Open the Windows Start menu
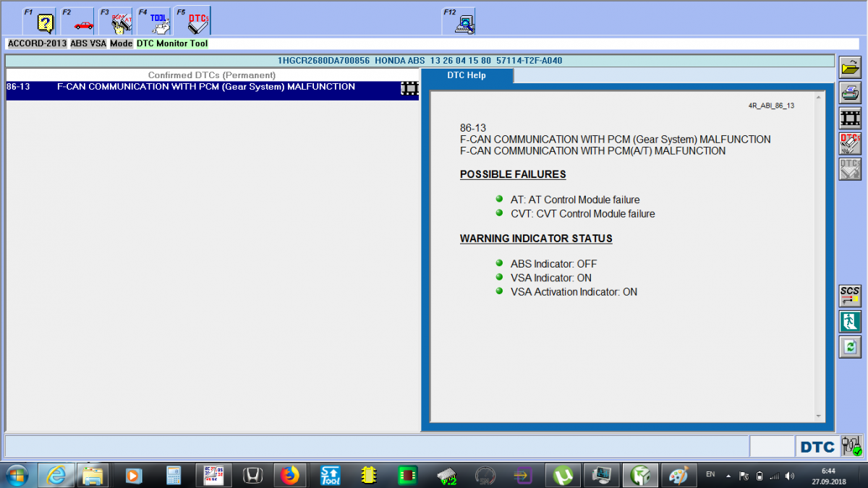Screen dimensions: 868x488 click(x=17, y=475)
